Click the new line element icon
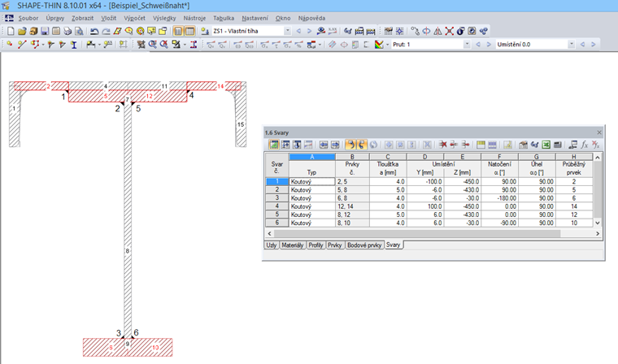This screenshot has height=364, width=618. pyautogui.click(x=22, y=45)
